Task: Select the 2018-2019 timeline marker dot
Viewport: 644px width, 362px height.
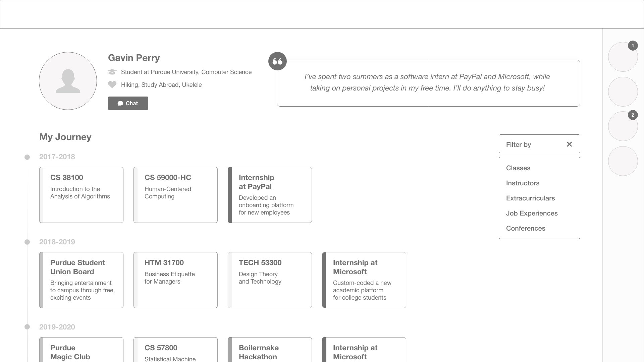Action: [27, 242]
